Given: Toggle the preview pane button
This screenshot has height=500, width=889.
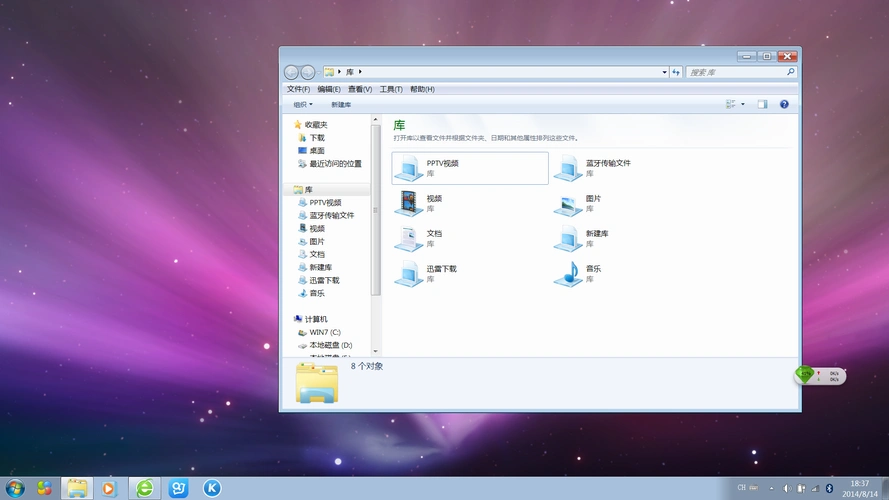Looking at the screenshot, I should (x=762, y=104).
